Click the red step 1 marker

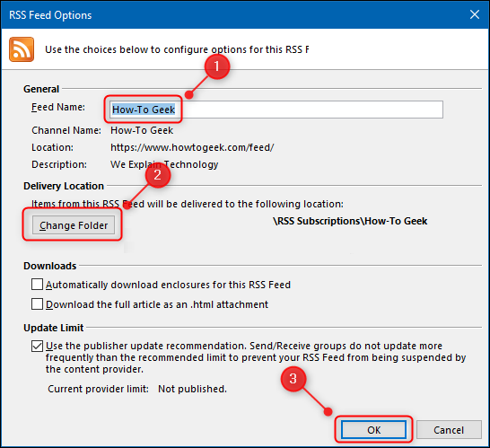point(217,66)
